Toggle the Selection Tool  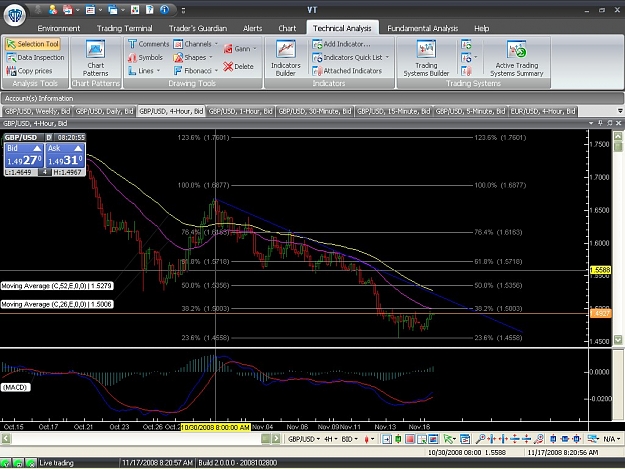pos(33,44)
